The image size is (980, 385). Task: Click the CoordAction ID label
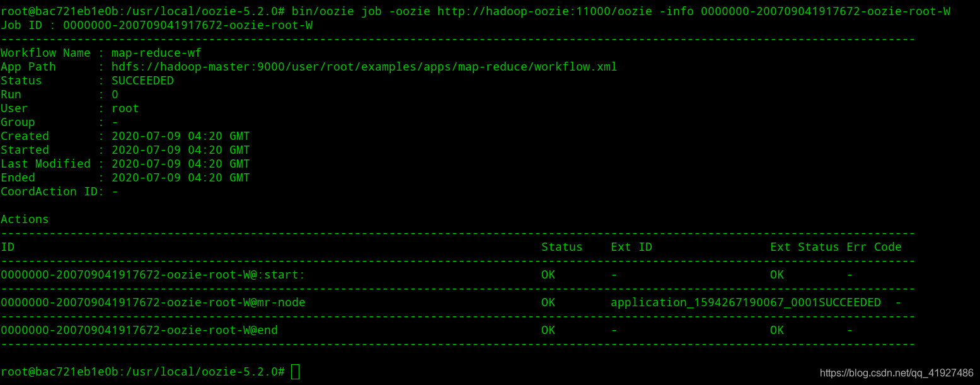pos(52,192)
